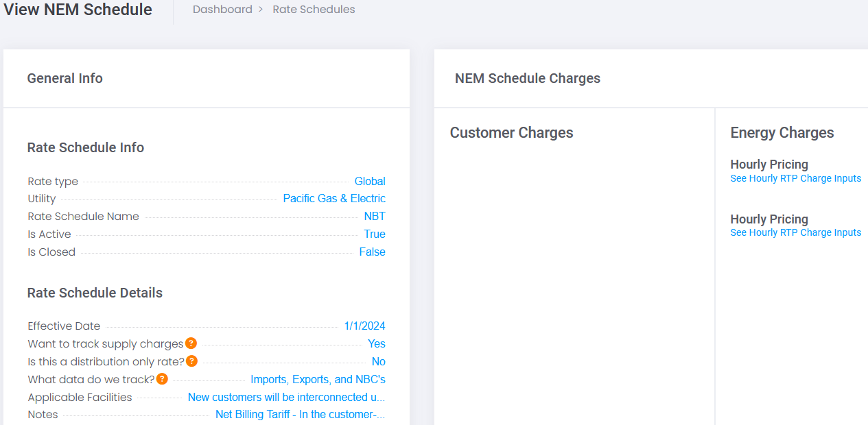Open the supply charges help question mark icon
The width and height of the screenshot is (868, 425).
[x=191, y=343]
